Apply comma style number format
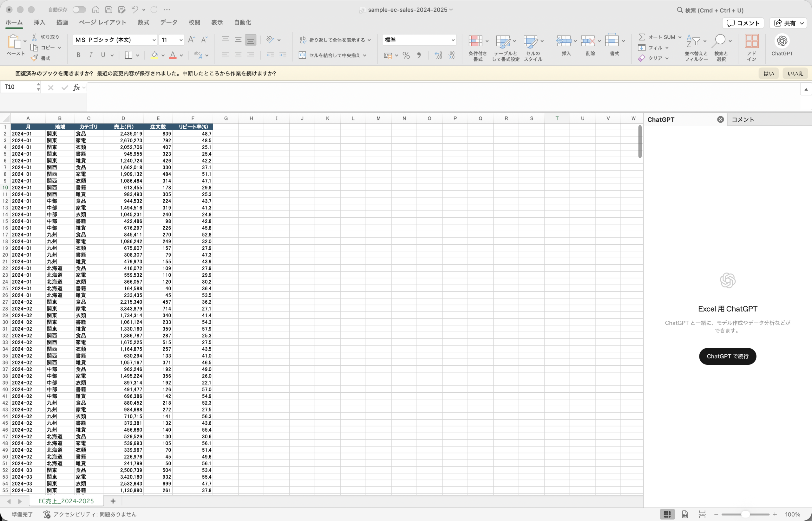The height and width of the screenshot is (521, 812). coord(419,55)
